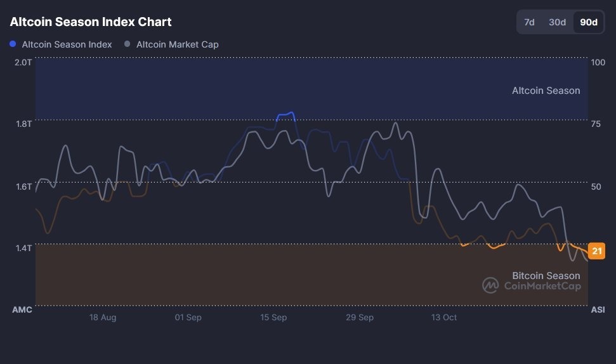Click the AMC axis label
616x364 pixels.
[x=22, y=310]
